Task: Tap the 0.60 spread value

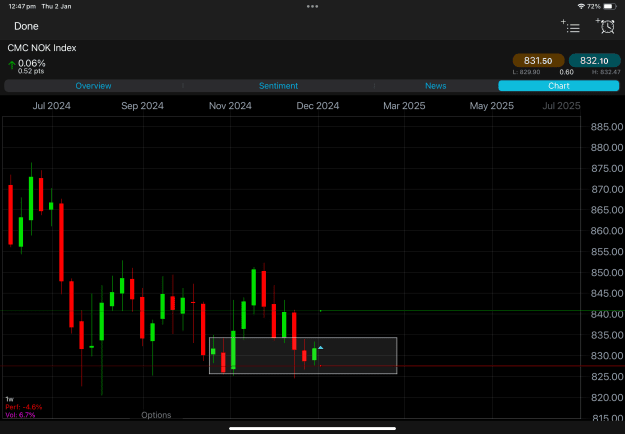Action: [566, 72]
